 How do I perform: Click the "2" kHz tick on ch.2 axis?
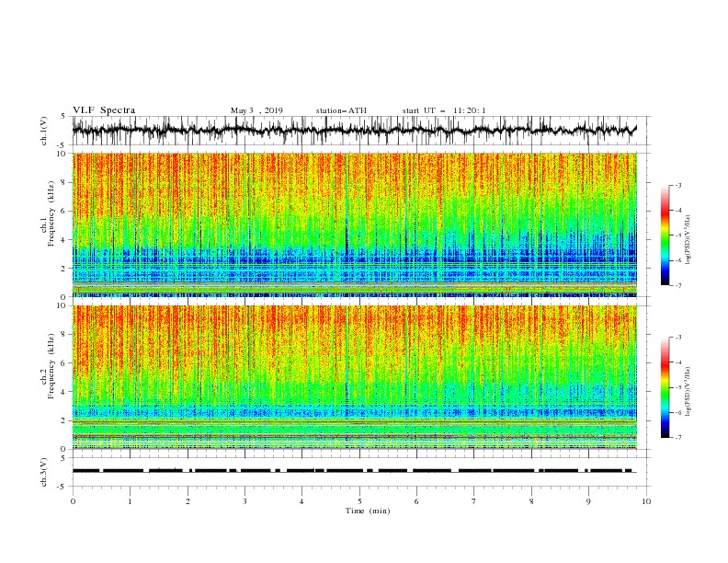click(64, 420)
